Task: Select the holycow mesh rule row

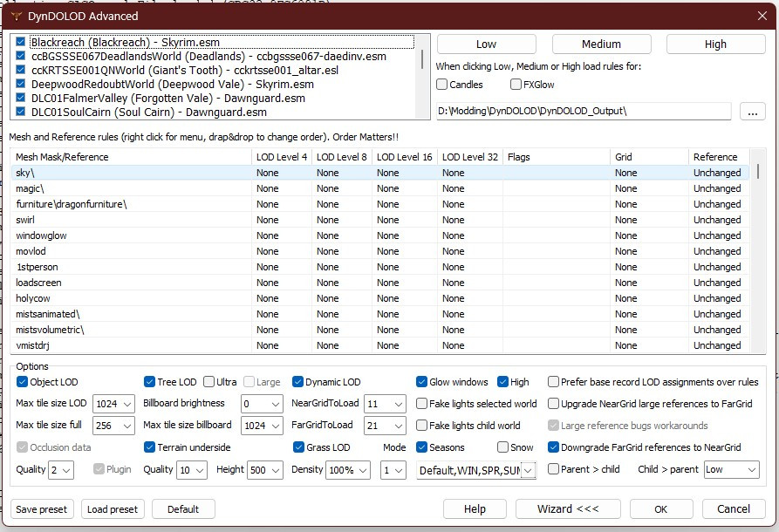Action: [x=380, y=298]
